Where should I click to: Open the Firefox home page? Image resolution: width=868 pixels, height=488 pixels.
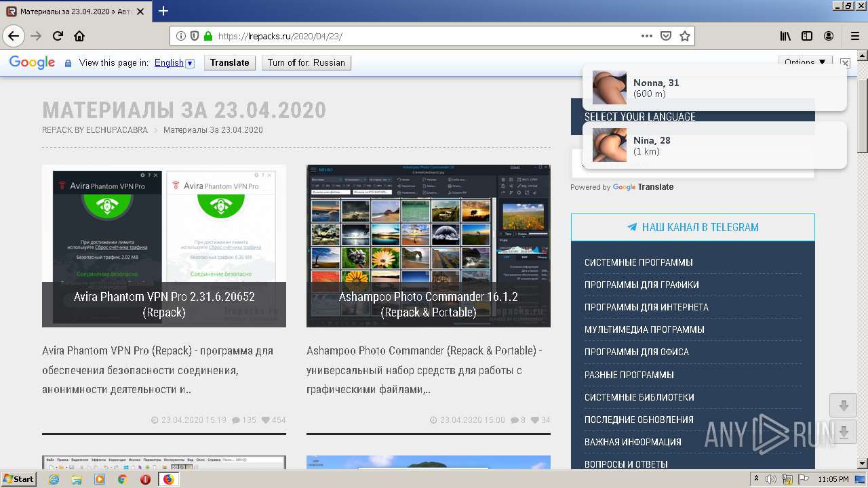click(x=79, y=36)
